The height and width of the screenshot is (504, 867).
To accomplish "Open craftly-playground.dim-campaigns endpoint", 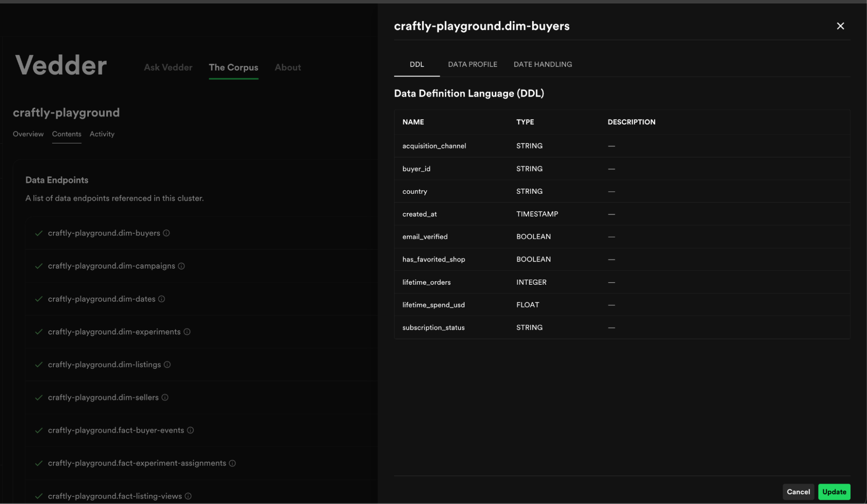I will pos(111,266).
